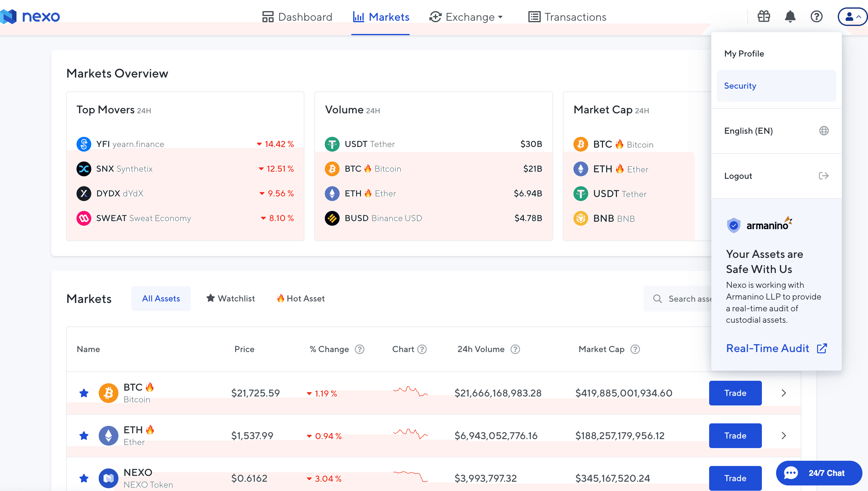The image size is (868, 491).
Task: Switch to the Watchlist tab
Action: (230, 298)
